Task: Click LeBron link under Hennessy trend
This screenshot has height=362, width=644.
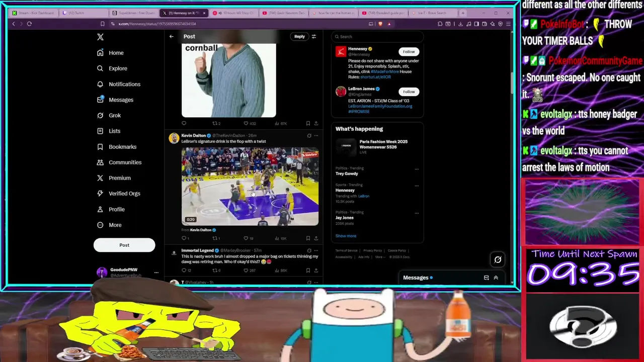Action: (x=364, y=196)
